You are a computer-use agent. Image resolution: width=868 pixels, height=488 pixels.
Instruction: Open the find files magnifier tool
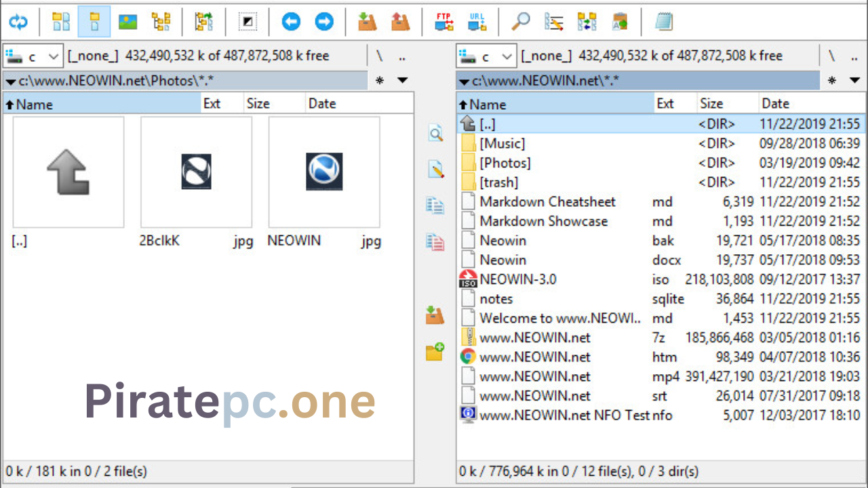[520, 22]
